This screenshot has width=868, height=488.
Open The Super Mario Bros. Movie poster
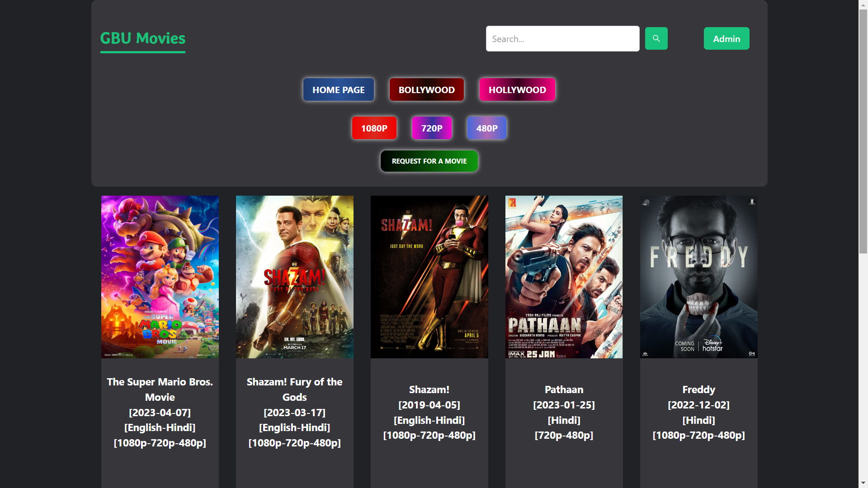click(160, 277)
